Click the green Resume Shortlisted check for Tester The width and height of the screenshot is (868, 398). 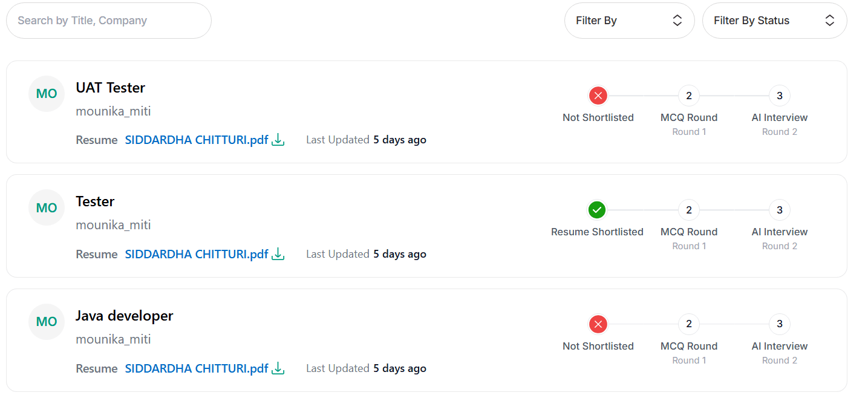(596, 209)
